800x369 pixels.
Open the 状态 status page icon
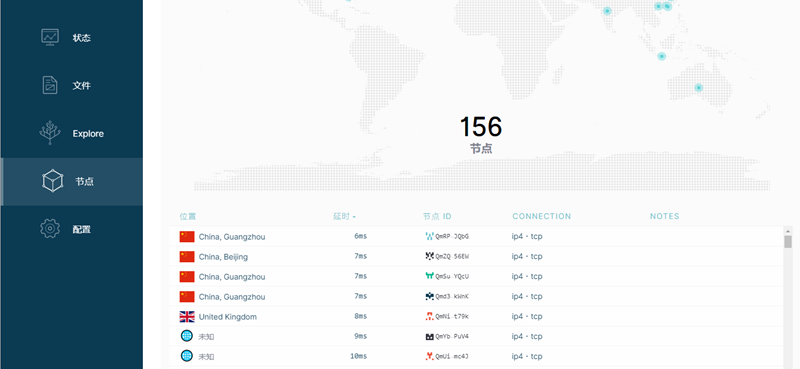(50, 37)
